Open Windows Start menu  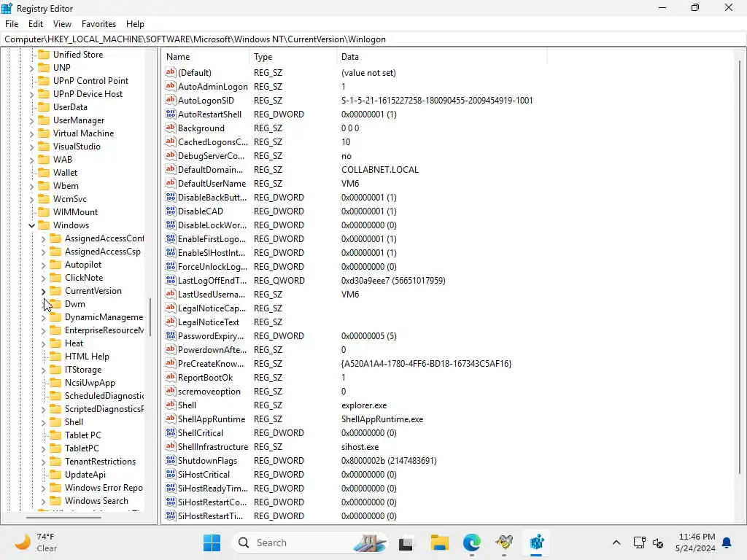point(212,542)
